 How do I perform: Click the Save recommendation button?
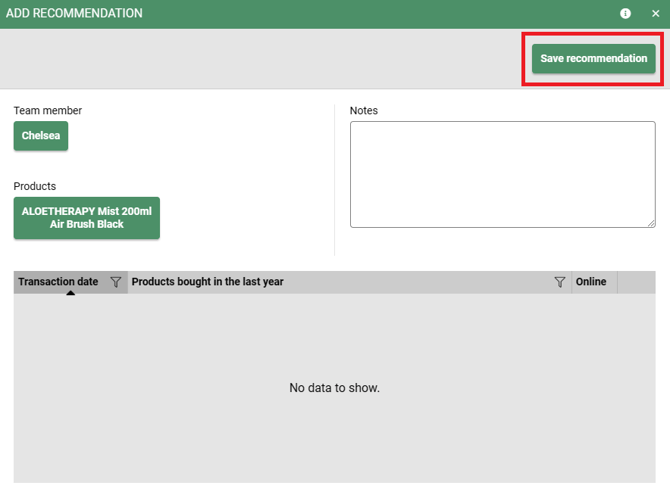tap(594, 59)
